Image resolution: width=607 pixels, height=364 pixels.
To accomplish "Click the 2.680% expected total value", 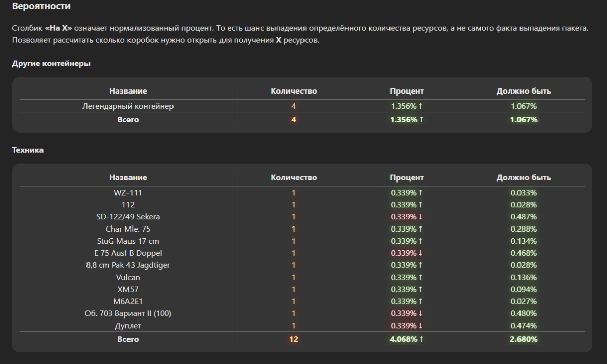I will [524, 339].
